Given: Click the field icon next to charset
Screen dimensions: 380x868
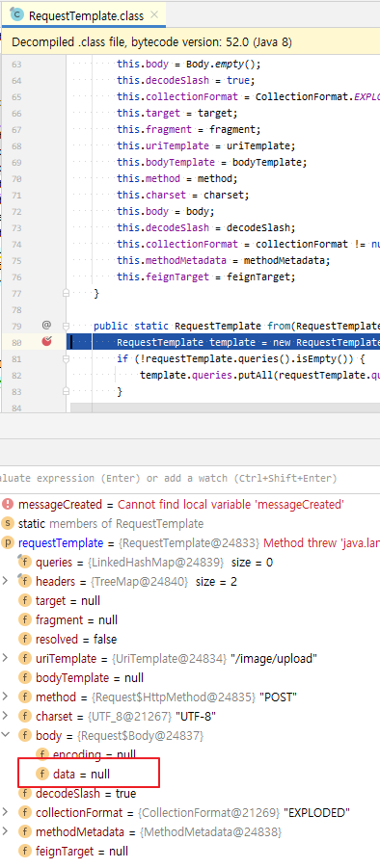Looking at the screenshot, I should click(x=24, y=717).
